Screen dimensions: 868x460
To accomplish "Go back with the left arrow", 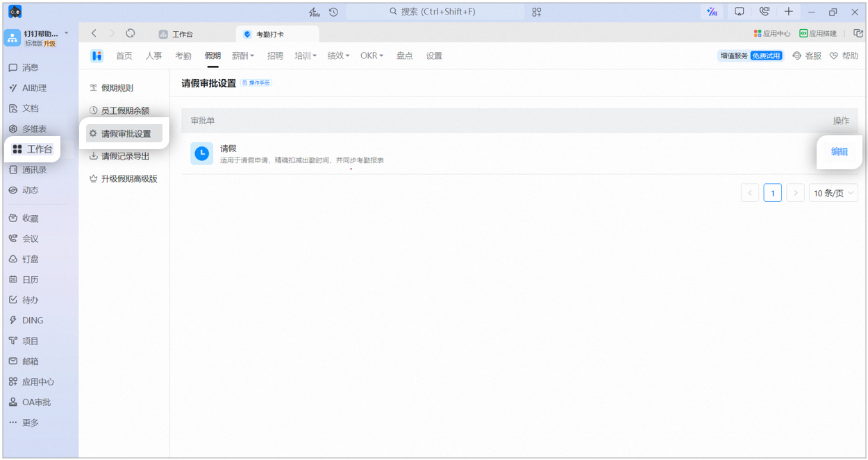I will click(94, 33).
